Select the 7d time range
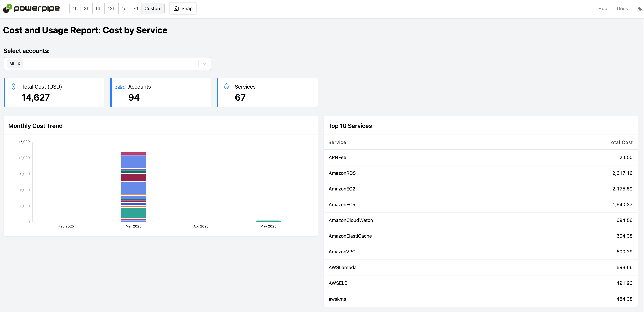The width and height of the screenshot is (644, 312). click(135, 8)
